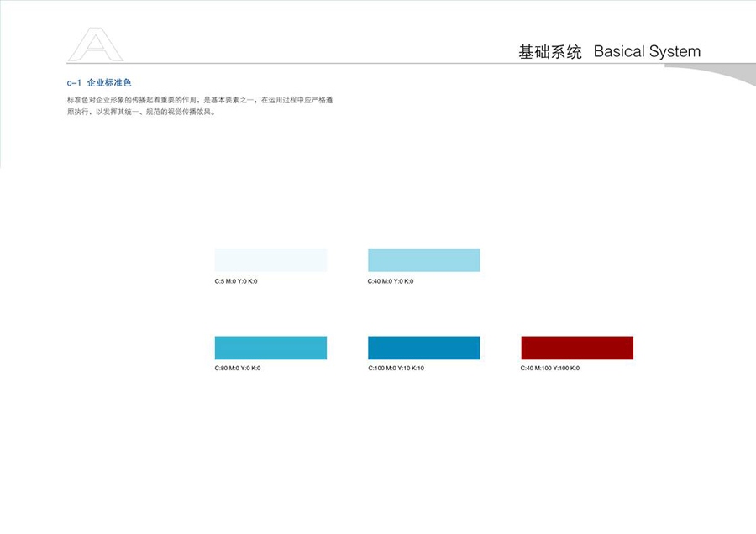Click the pale blue C:5 color swatch
The height and width of the screenshot is (534, 756).
pyautogui.click(x=270, y=259)
